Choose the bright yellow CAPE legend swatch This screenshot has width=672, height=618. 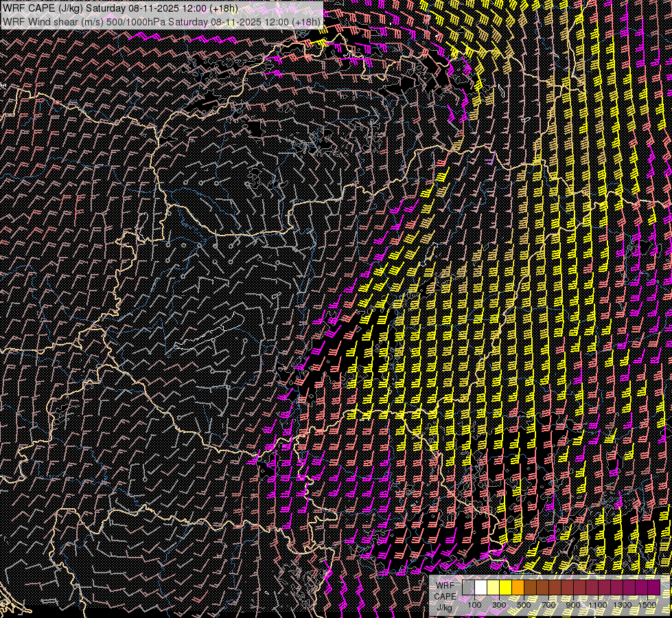point(505,587)
